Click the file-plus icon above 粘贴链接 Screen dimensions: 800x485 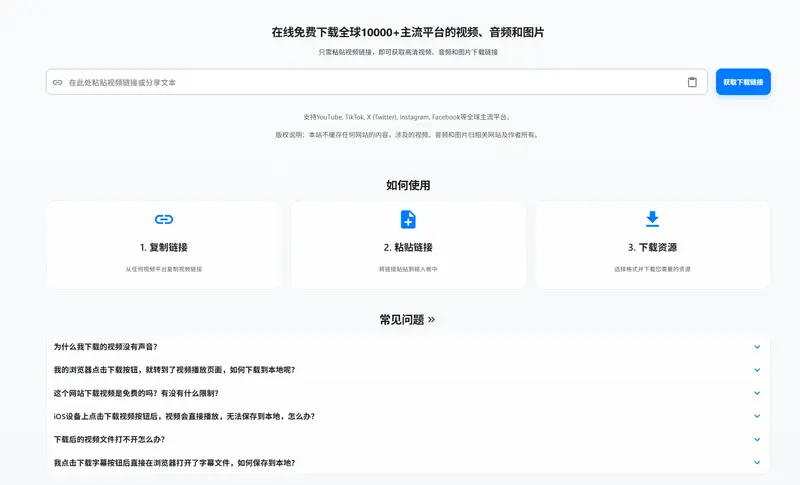click(408, 219)
